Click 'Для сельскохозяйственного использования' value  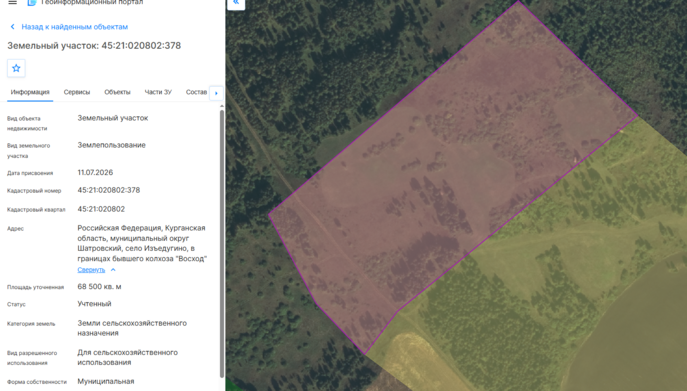pyautogui.click(x=127, y=357)
